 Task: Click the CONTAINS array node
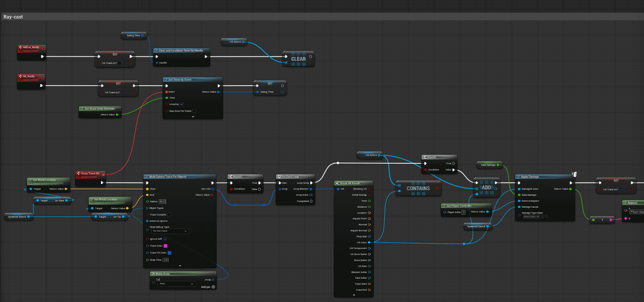tap(418, 188)
